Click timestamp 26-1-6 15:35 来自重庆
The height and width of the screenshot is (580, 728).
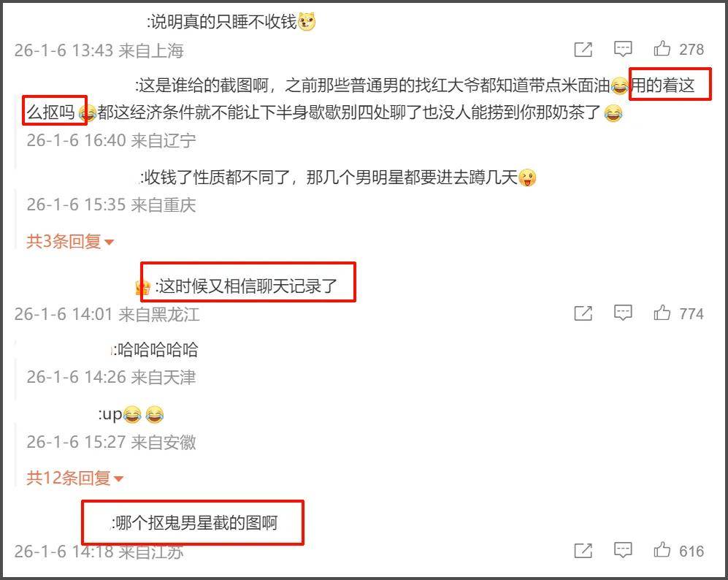pyautogui.click(x=111, y=205)
